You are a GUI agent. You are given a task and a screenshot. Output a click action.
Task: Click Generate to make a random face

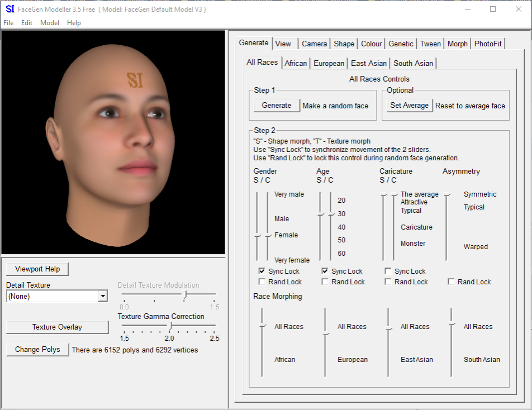pyautogui.click(x=277, y=105)
